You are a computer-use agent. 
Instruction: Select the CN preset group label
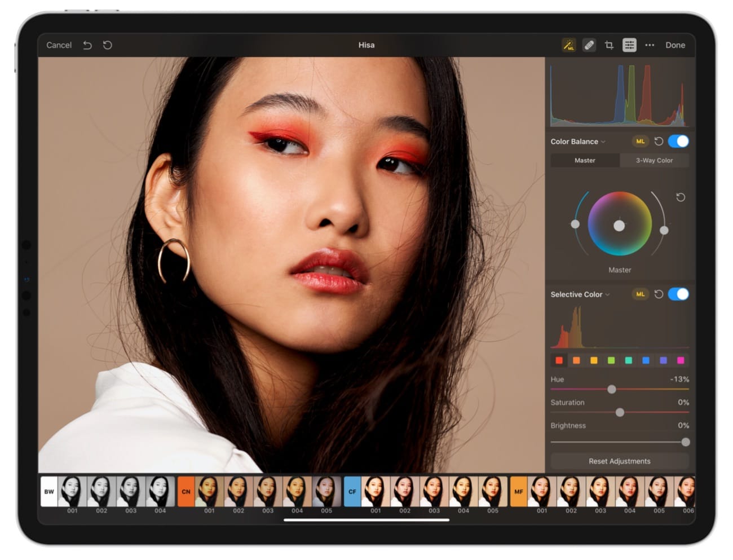[x=186, y=492]
